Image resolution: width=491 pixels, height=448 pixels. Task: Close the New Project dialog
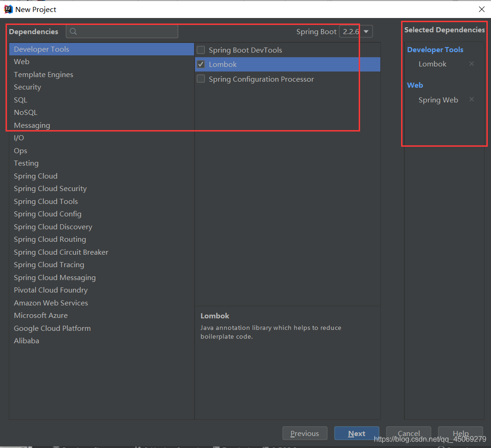482,9
